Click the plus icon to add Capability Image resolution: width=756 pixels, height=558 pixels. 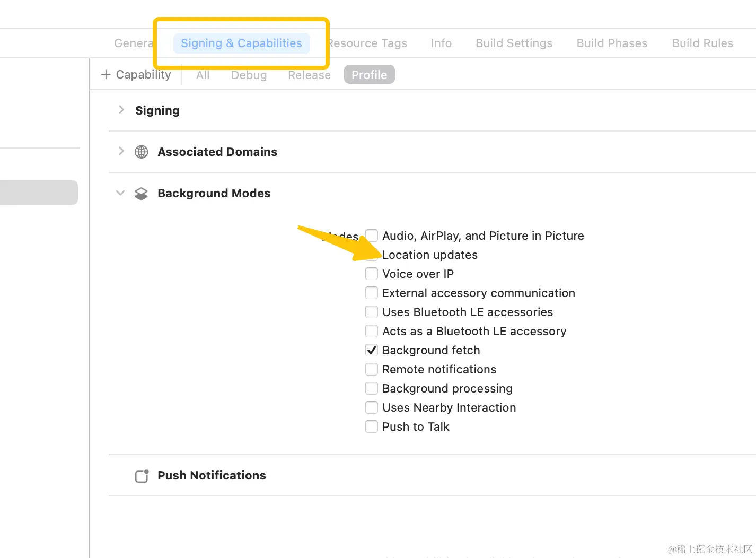(106, 75)
